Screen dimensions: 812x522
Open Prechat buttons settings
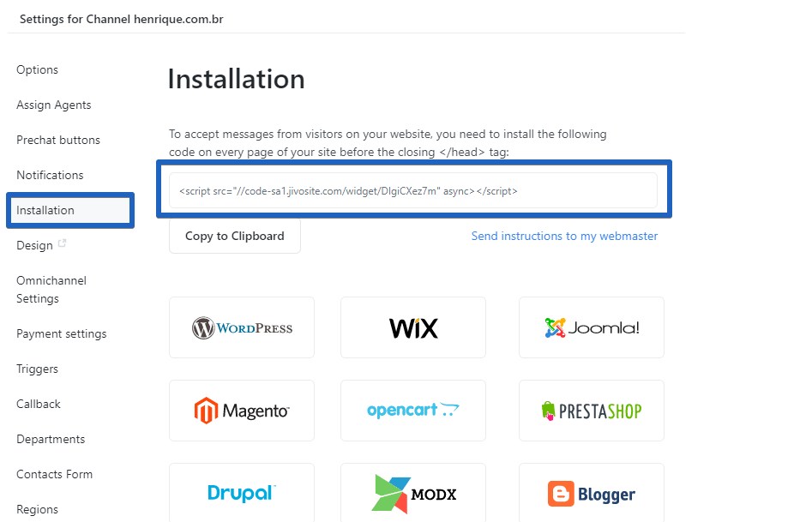pos(58,141)
